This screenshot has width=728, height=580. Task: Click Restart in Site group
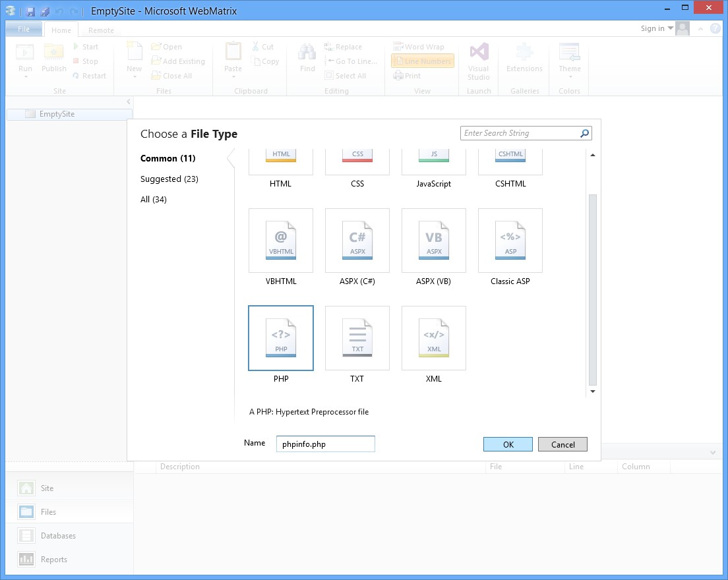point(89,76)
